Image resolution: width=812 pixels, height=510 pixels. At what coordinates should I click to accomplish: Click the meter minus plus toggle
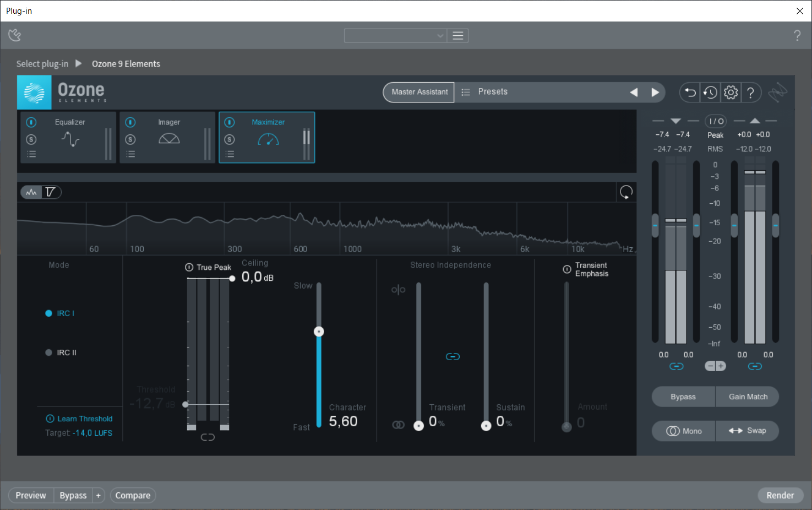716,366
